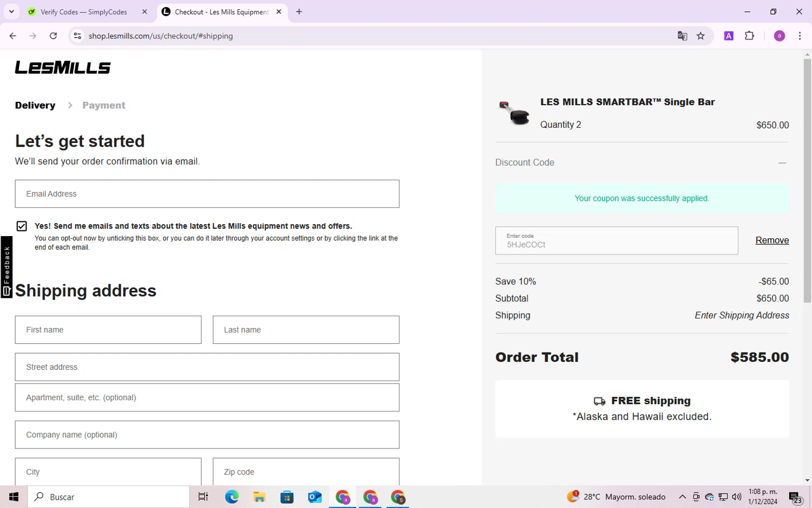
Task: Click the page vertical scrollbar thumb
Action: (x=807, y=181)
